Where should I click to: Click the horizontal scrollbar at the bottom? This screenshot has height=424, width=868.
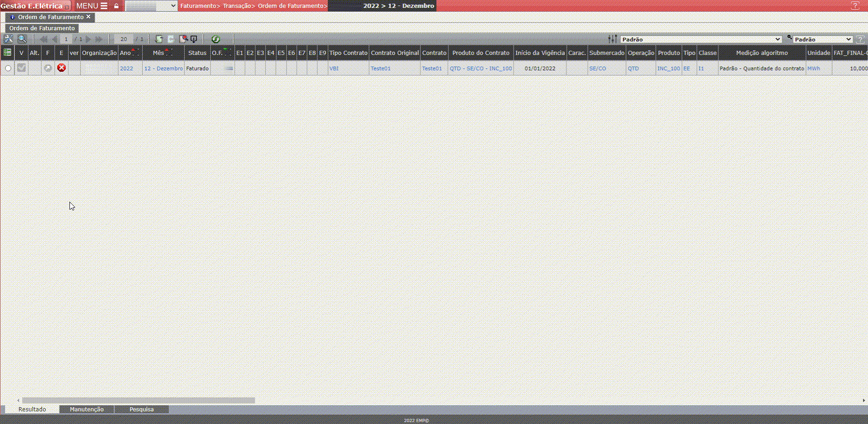pos(138,400)
